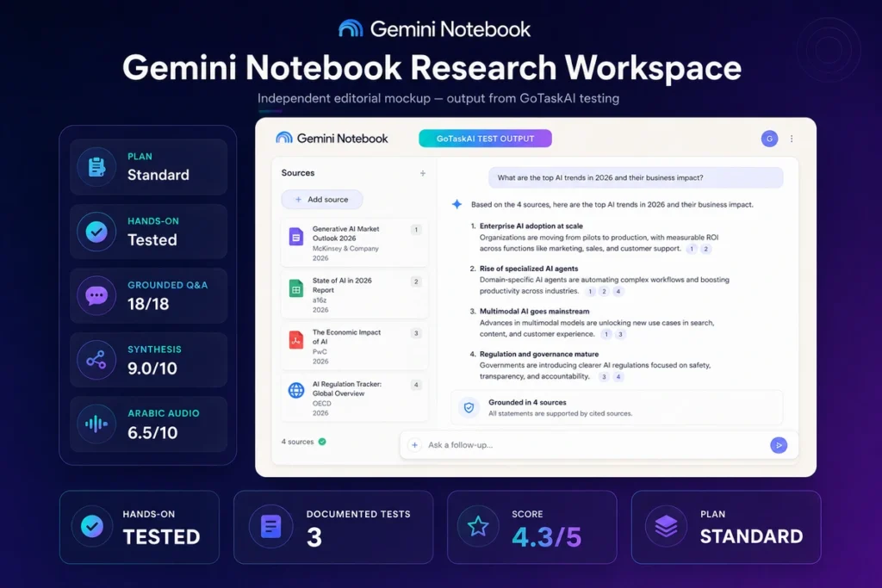Click the 'Enterprise AI adoption at scale' heading
Viewport: 882px width, 588px height.
click(531, 226)
